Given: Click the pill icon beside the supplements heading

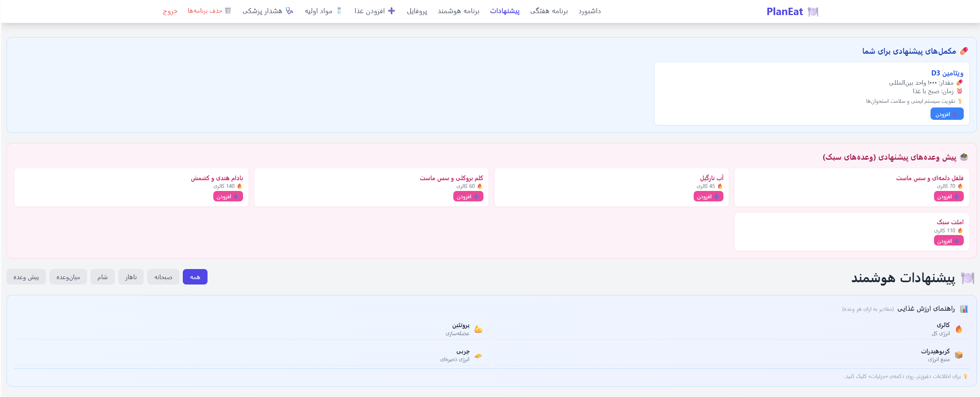Looking at the screenshot, I should (964, 51).
